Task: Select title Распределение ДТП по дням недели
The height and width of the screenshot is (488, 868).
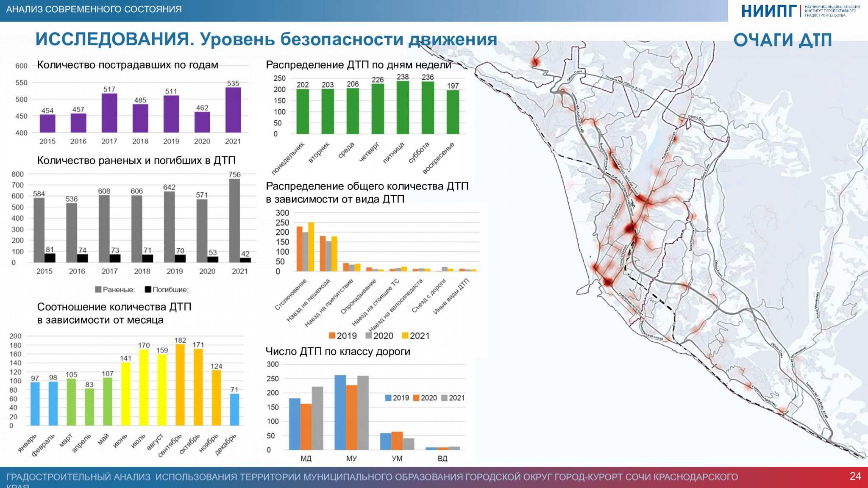Action: pos(359,65)
